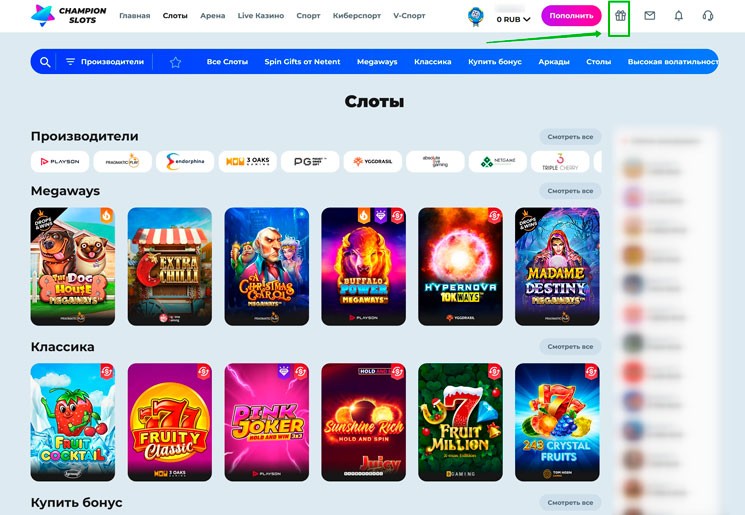
Task: Select the Купить бонус category tab
Action: pos(495,62)
